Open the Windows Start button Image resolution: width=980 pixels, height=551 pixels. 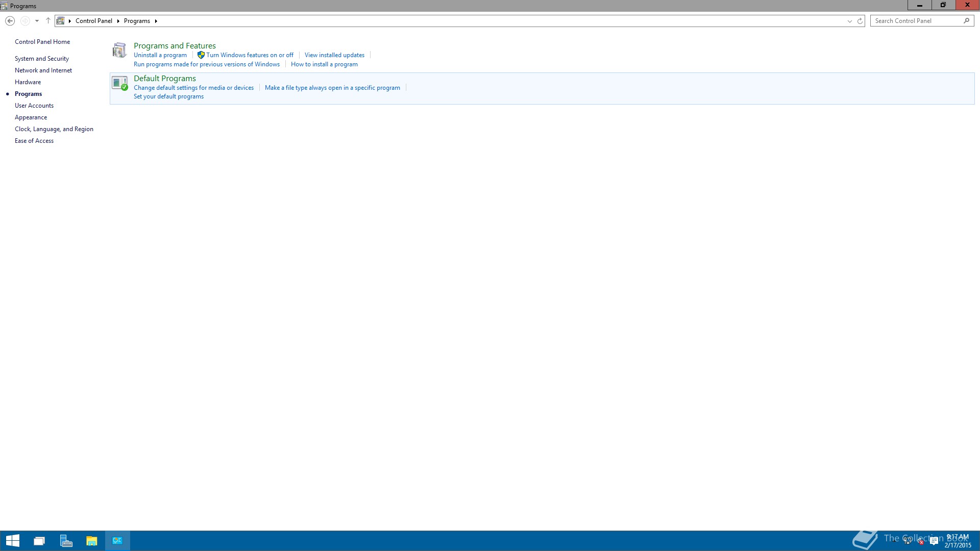(13, 541)
